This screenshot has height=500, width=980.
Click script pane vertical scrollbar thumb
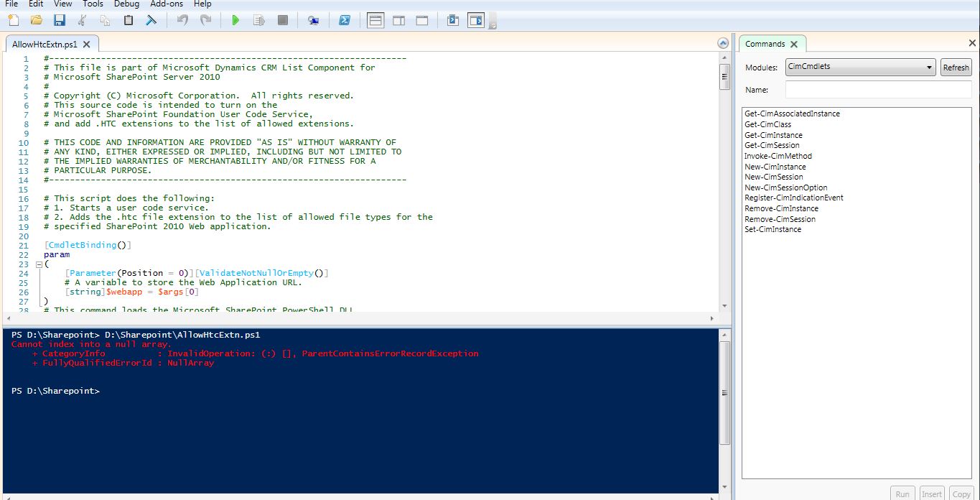point(724,77)
